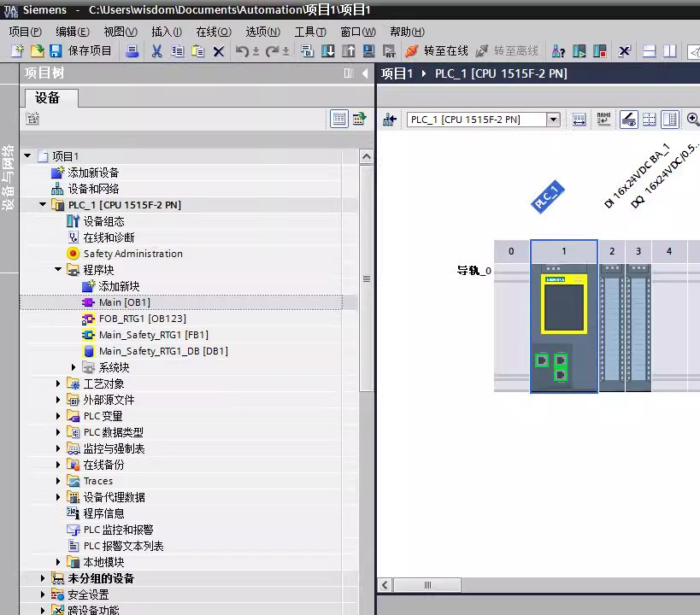Expand the 工艺对象 folder

58,384
